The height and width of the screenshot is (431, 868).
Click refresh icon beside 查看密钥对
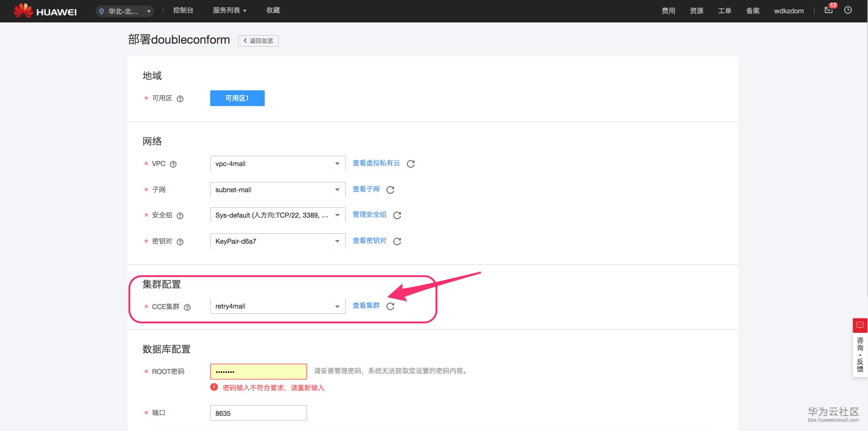pyautogui.click(x=397, y=242)
